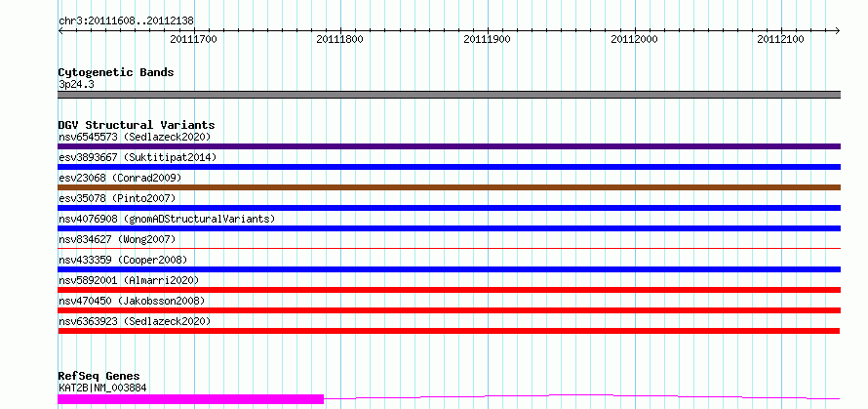
Task: Select the blue esv35078 variant bar
Action: [x=449, y=208]
